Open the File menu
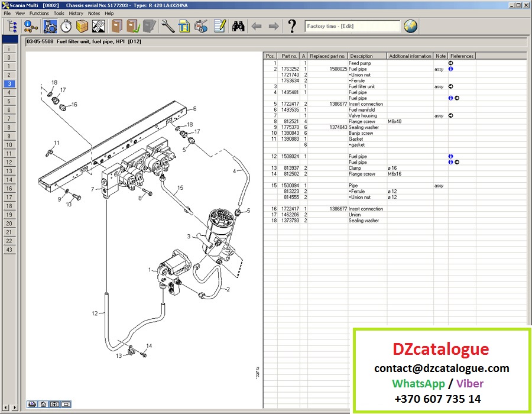532x414 pixels. tap(7, 13)
